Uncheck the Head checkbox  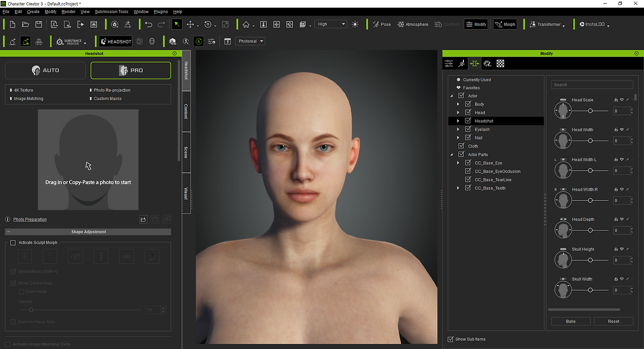click(x=468, y=112)
